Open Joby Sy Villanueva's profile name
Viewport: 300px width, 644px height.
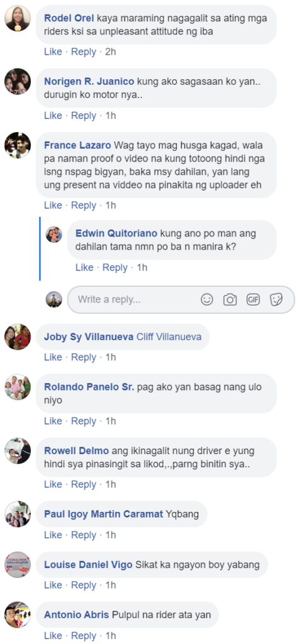[x=89, y=337]
